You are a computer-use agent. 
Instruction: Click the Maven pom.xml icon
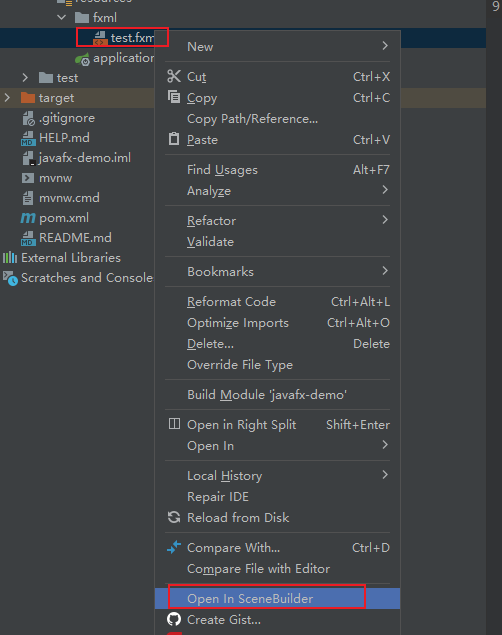28,218
